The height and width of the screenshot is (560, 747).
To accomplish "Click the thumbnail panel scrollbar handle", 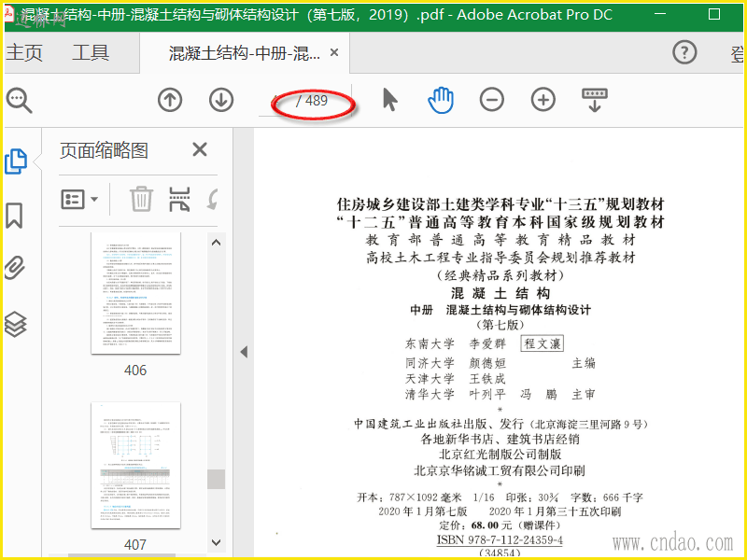I will tap(216, 479).
